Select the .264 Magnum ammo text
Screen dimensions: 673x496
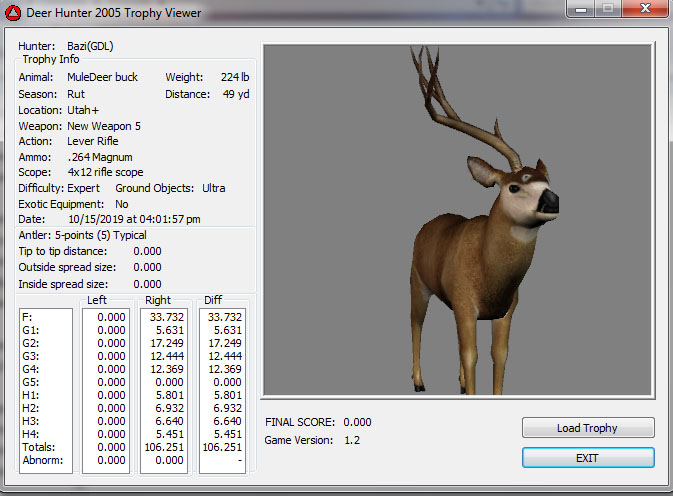[100, 157]
